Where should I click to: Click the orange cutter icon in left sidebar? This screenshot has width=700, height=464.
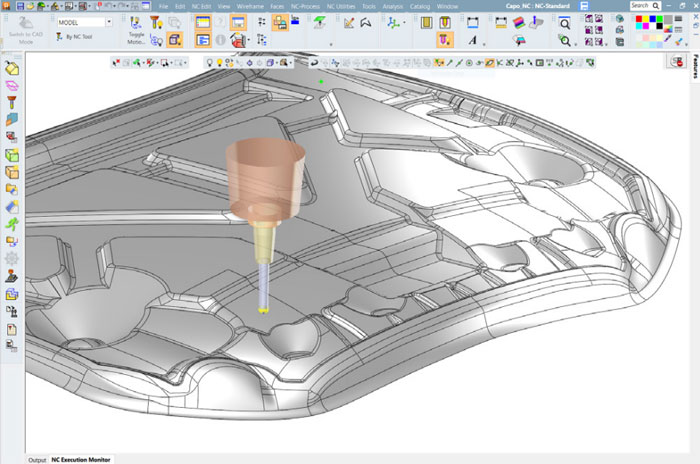12,102
